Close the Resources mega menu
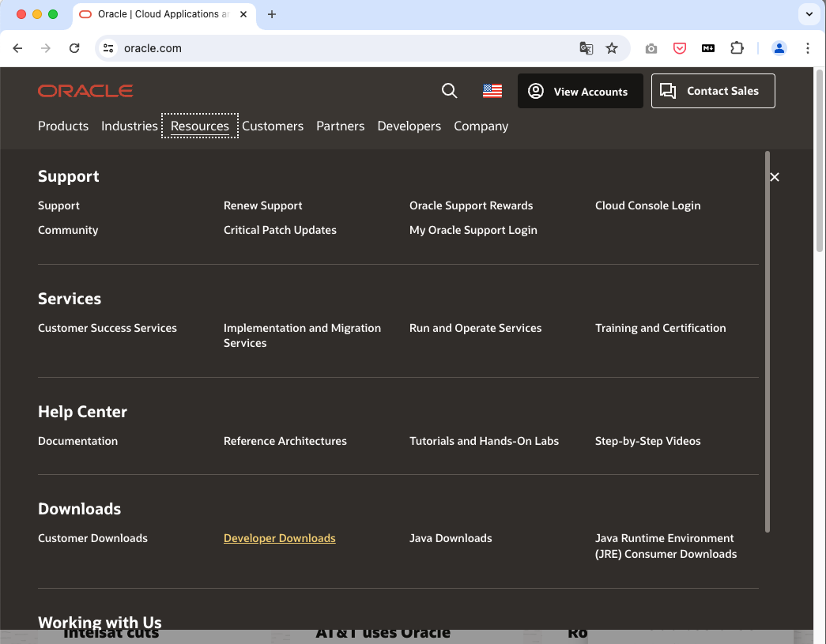 [x=775, y=177]
